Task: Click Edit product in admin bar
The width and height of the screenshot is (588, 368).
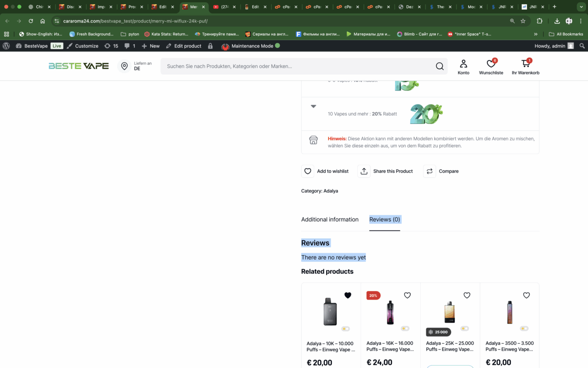Action: pyautogui.click(x=183, y=46)
